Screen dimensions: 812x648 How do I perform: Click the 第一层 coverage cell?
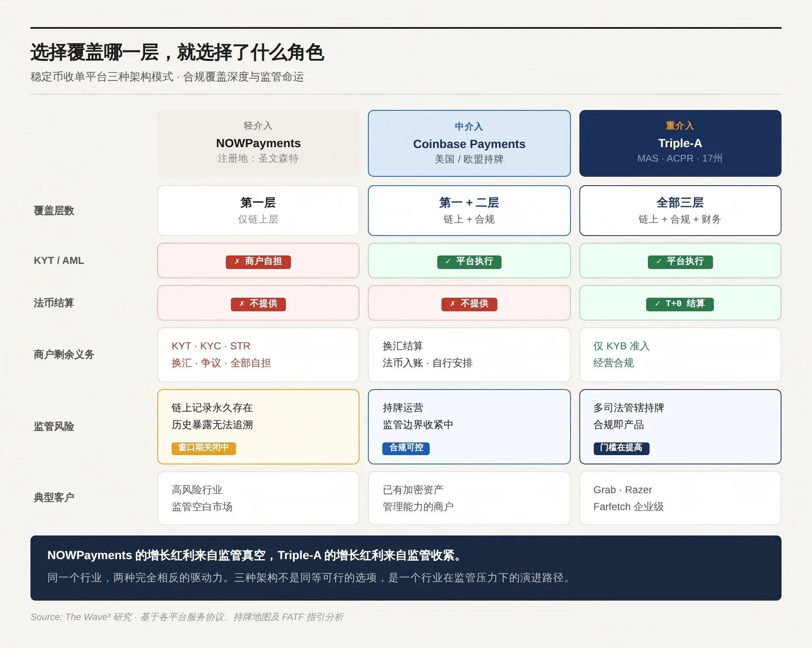[x=258, y=210]
